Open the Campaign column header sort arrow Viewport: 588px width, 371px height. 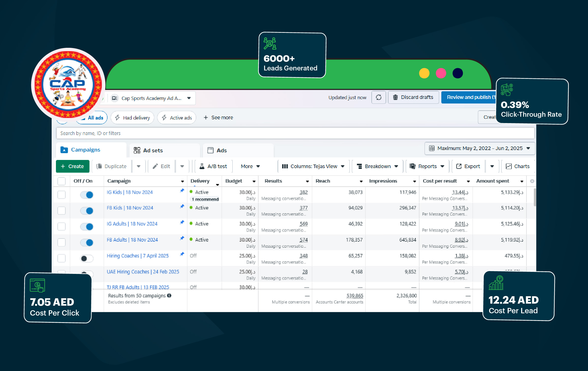tap(182, 181)
